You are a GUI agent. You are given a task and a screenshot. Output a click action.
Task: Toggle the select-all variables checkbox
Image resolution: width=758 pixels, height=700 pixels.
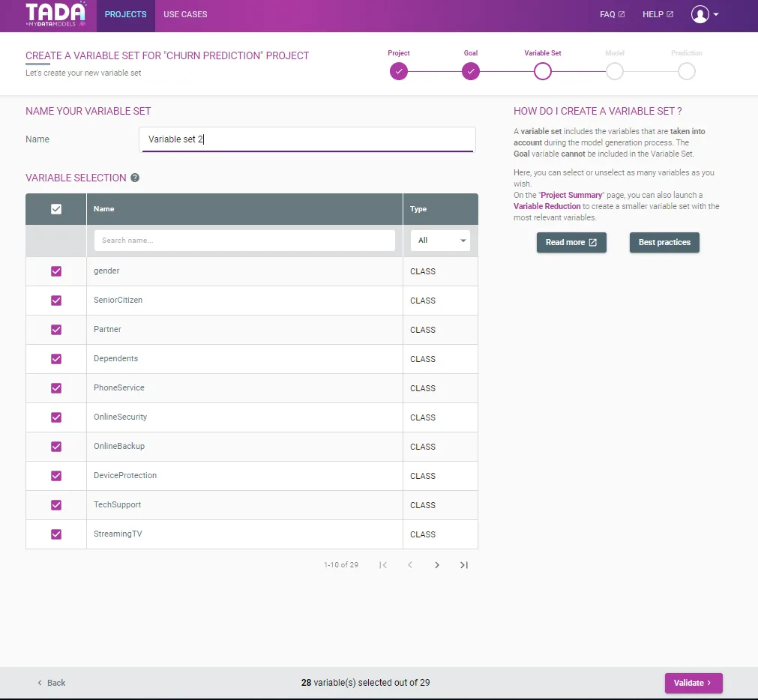tap(56, 209)
